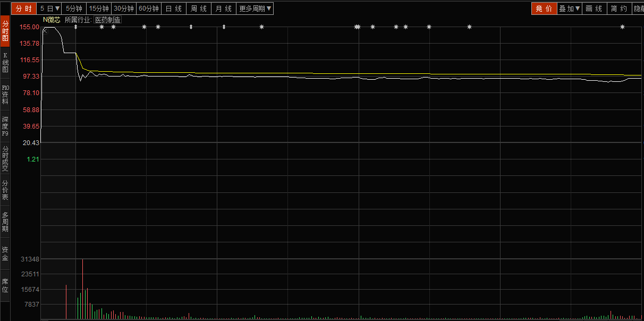The height and width of the screenshot is (321, 644).
Task: Click the overlapping double star marker
Action: (x=358, y=27)
